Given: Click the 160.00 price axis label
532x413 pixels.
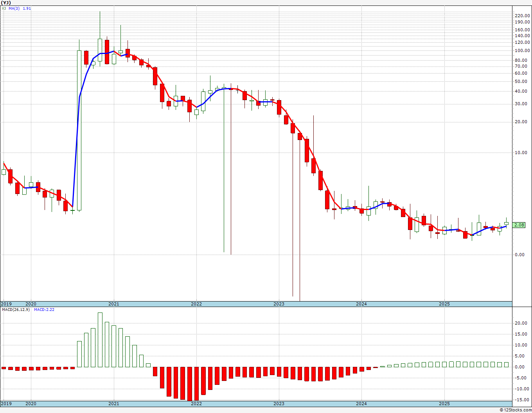Looking at the screenshot, I should coord(522,30).
